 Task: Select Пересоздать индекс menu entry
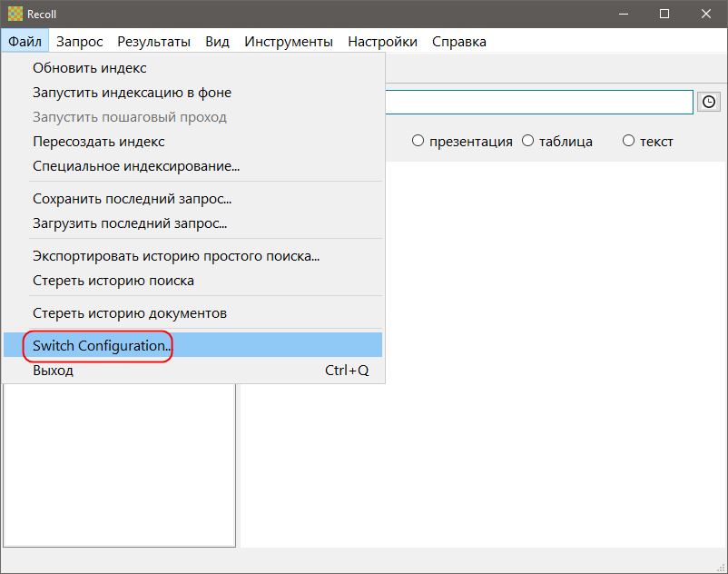click(x=98, y=142)
